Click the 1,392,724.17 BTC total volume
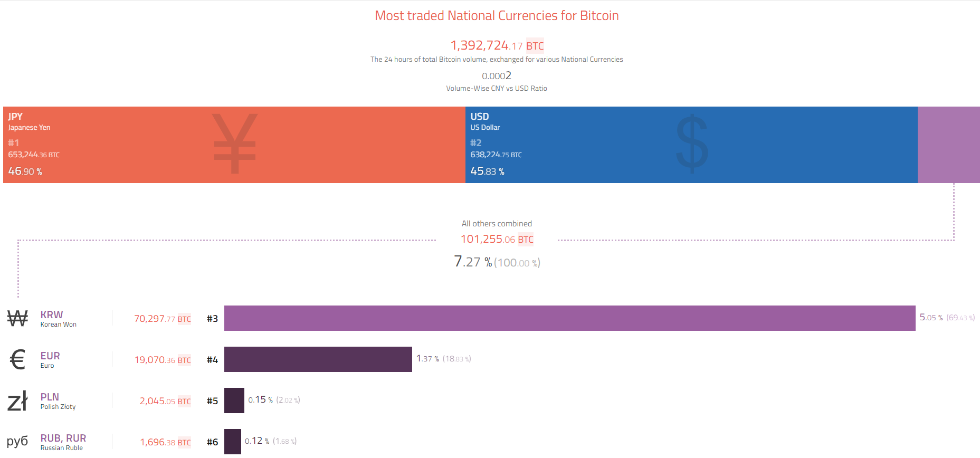The height and width of the screenshot is (458, 980). pyautogui.click(x=497, y=45)
